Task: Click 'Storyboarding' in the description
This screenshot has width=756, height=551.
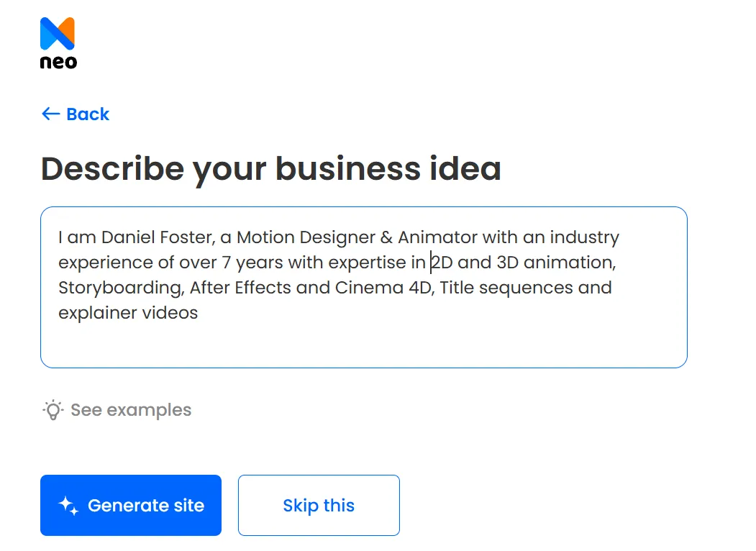Action: pos(121,288)
